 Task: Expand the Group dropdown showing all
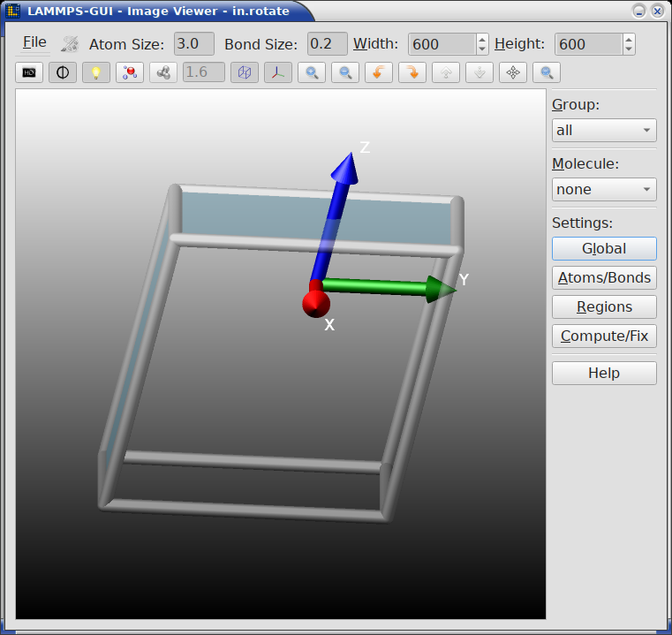[604, 131]
